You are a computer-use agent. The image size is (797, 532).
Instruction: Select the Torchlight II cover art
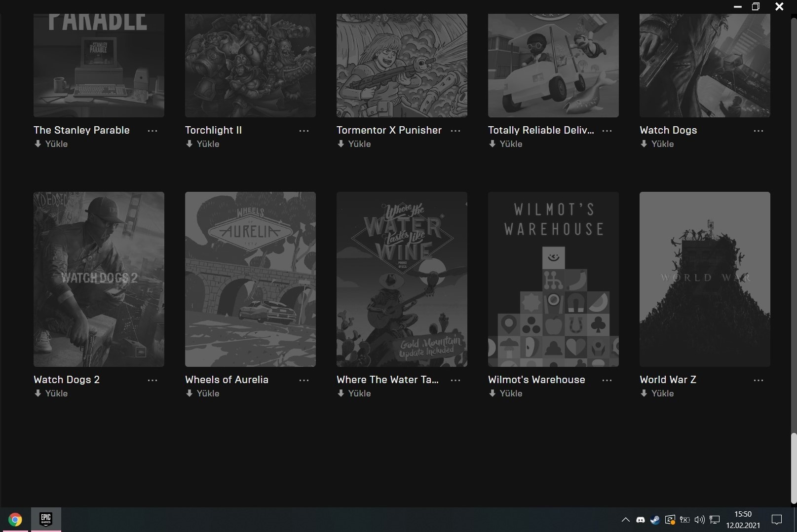(250, 66)
